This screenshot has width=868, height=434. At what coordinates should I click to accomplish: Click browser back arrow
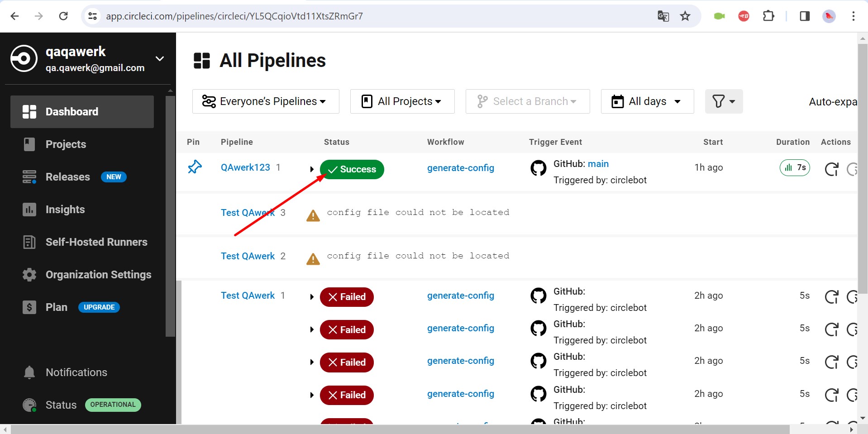14,16
